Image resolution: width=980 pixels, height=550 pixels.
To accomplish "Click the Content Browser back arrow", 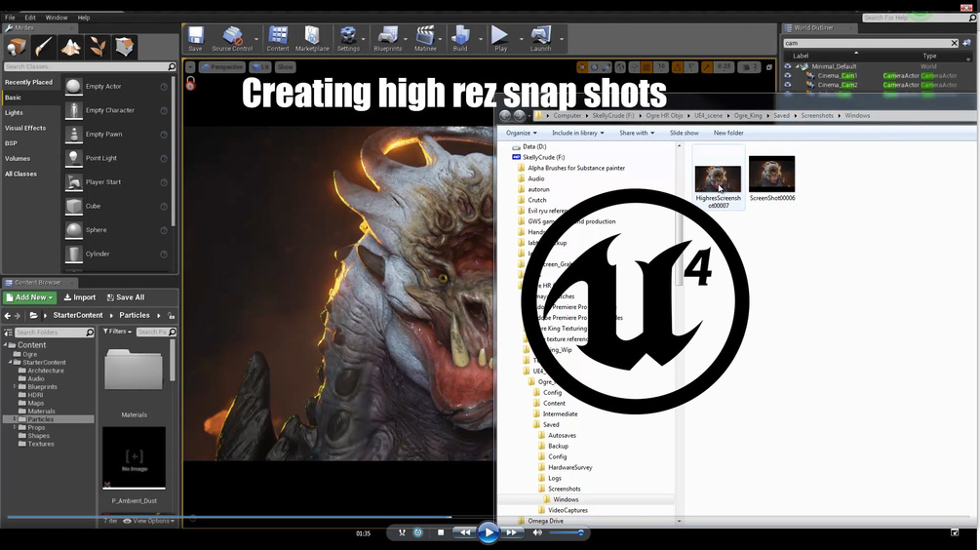I will (8, 316).
